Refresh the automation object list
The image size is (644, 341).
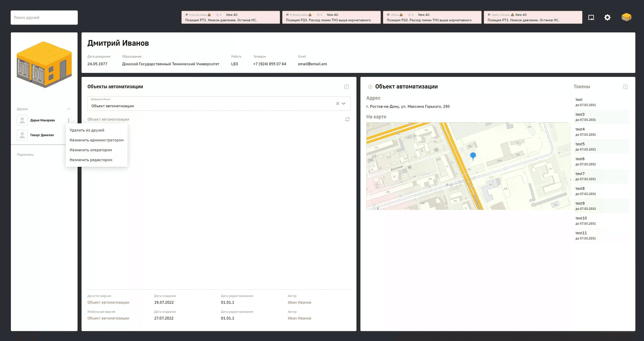347,119
